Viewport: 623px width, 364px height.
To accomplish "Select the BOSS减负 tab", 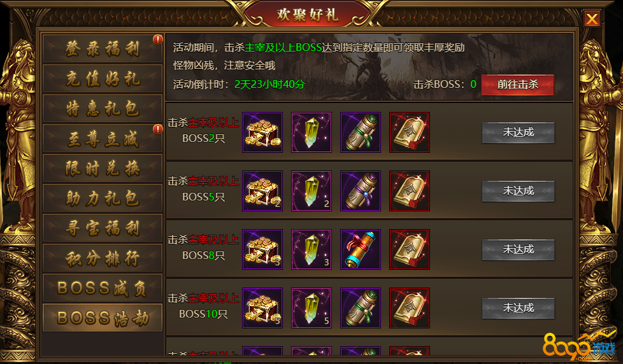I will coord(103,288).
